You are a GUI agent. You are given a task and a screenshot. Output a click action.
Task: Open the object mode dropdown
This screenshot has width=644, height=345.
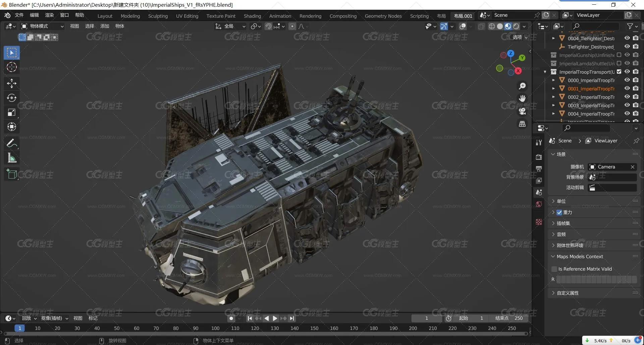click(43, 26)
